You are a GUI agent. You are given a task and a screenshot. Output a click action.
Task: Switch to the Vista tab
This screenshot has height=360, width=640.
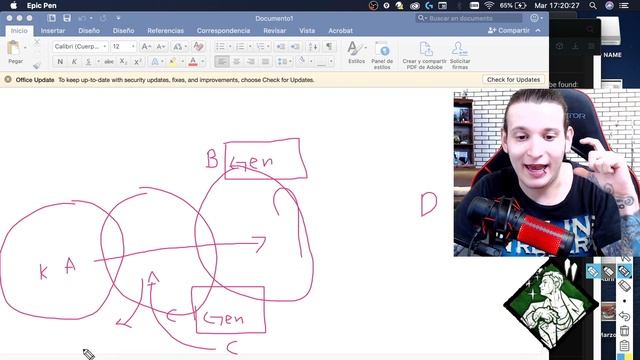coord(307,31)
